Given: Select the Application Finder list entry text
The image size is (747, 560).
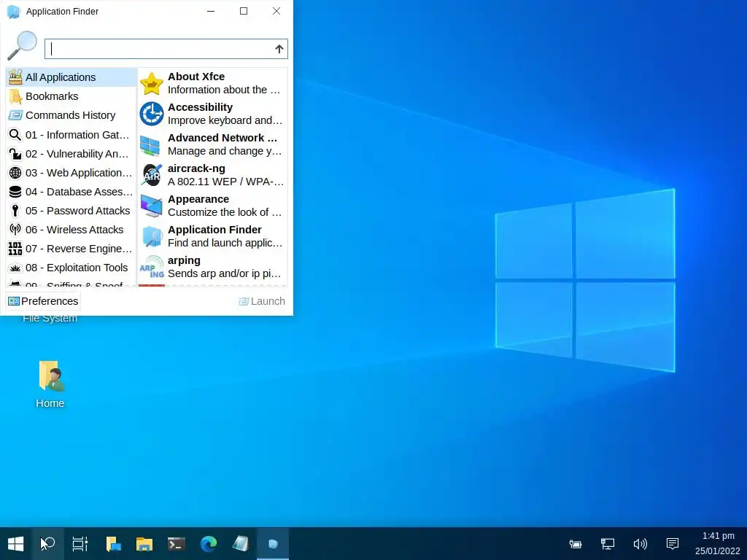Looking at the screenshot, I should click(x=225, y=236).
